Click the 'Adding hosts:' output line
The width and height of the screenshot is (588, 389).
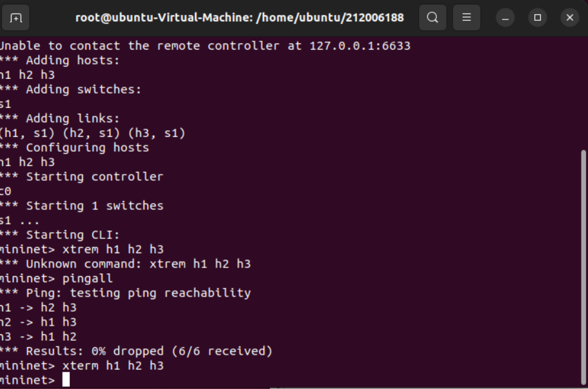[x=60, y=61]
